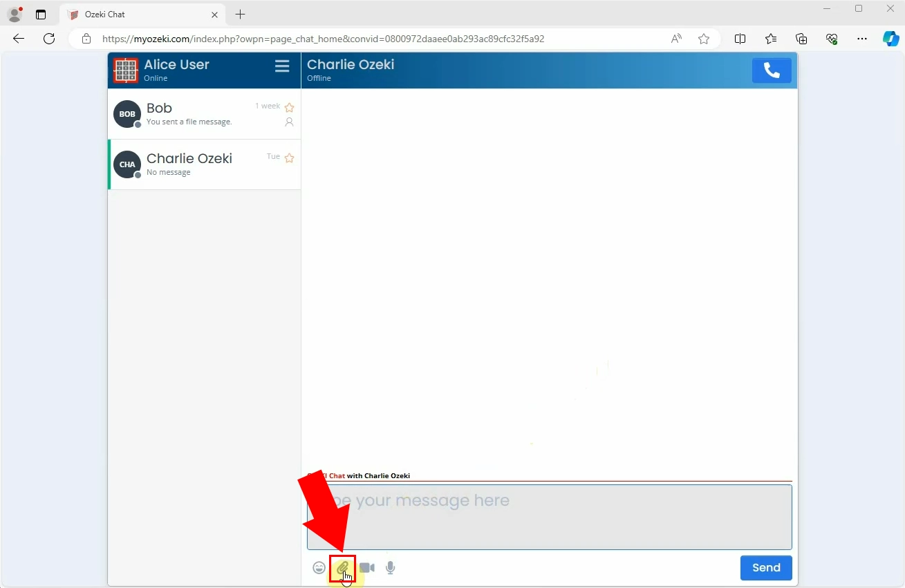905x588 pixels.
Task: Star the Charlie Ozeki conversation
Action: point(290,158)
